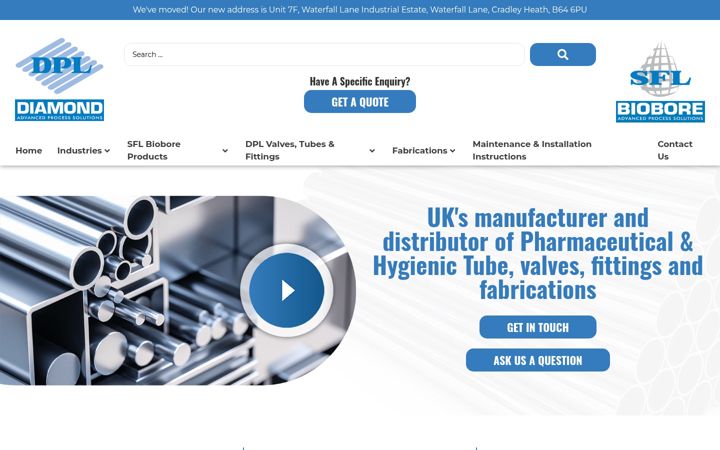
Task: Focus the Search text field
Action: [x=324, y=54]
